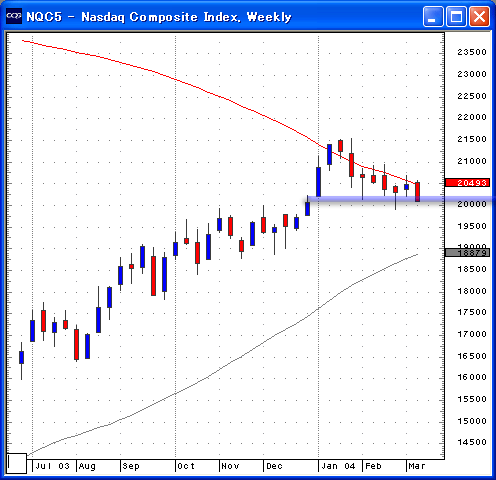The width and height of the screenshot is (496, 480).
Task: Select the 'Aug' time axis label
Action: [87, 466]
